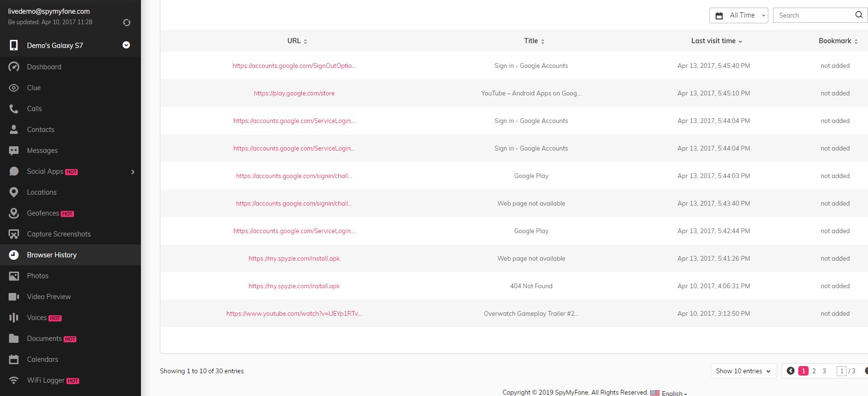This screenshot has height=396, width=868.
Task: Click 'Apr 13, 2017, 5:45:40 PM' cell
Action: point(714,66)
